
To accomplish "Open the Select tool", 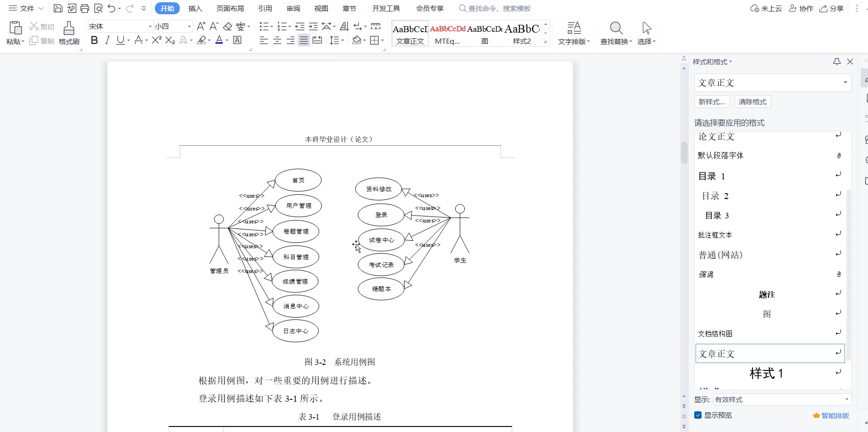I will point(646,33).
